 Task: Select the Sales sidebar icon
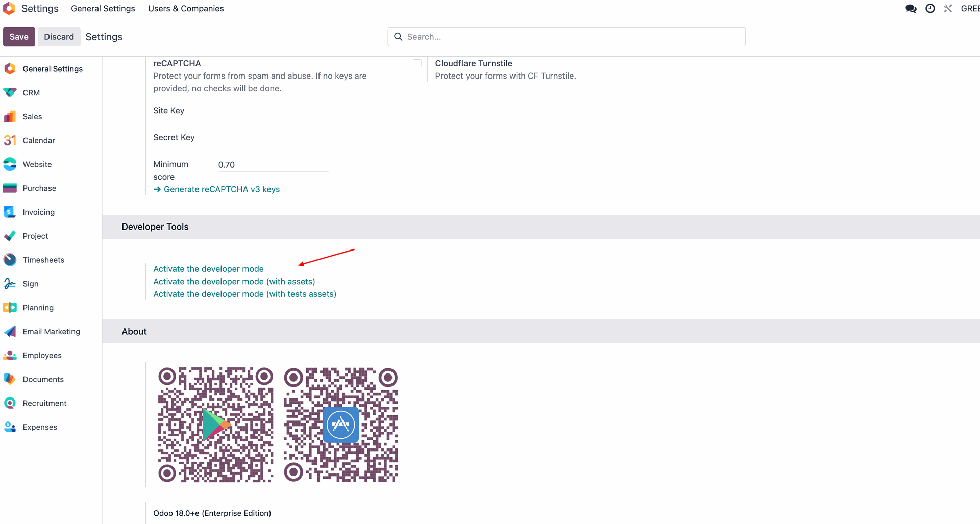10,117
